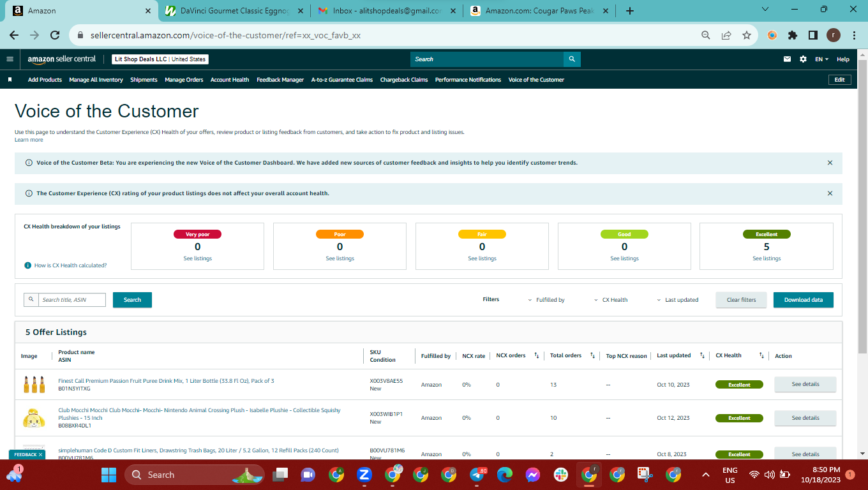Open the Club Mocchi Isabelle Plushie product link

tap(199, 414)
